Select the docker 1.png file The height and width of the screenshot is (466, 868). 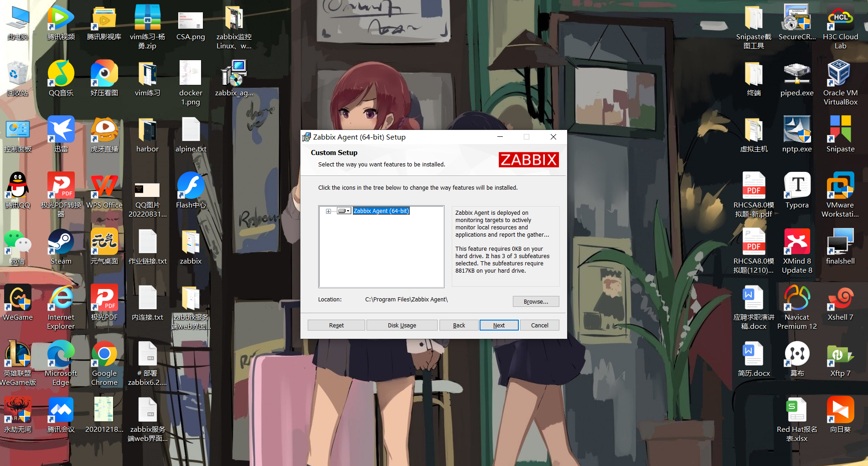click(191, 83)
